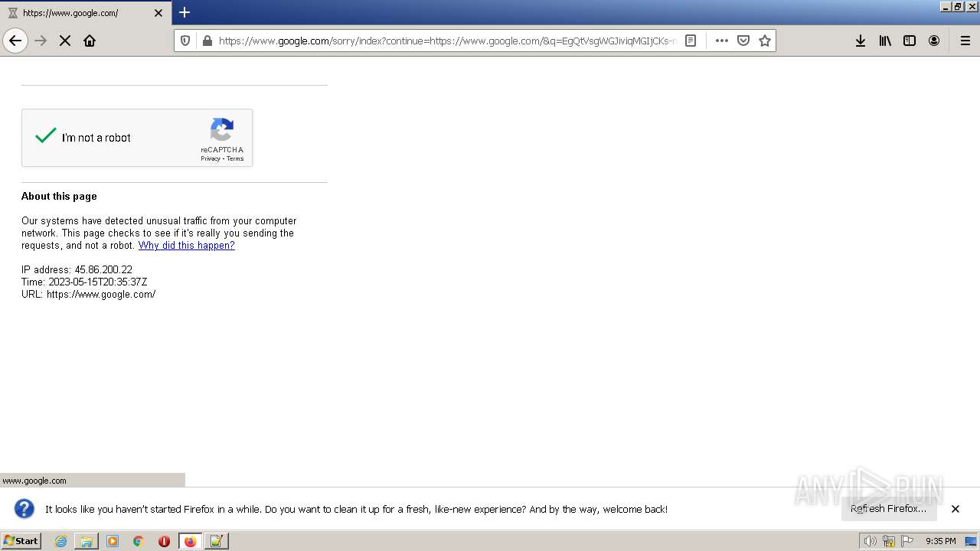Save page to Pocket
Image resolution: width=980 pixels, height=551 pixels.
coord(743,41)
